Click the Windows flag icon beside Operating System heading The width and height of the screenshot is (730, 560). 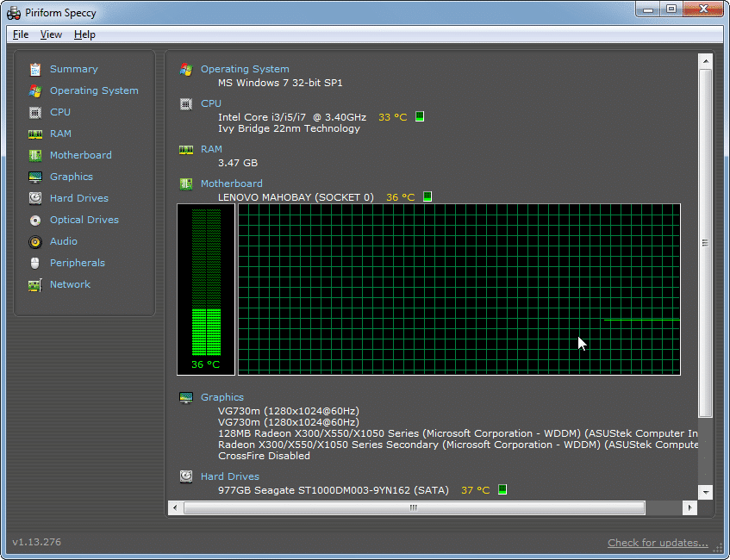tap(186, 70)
